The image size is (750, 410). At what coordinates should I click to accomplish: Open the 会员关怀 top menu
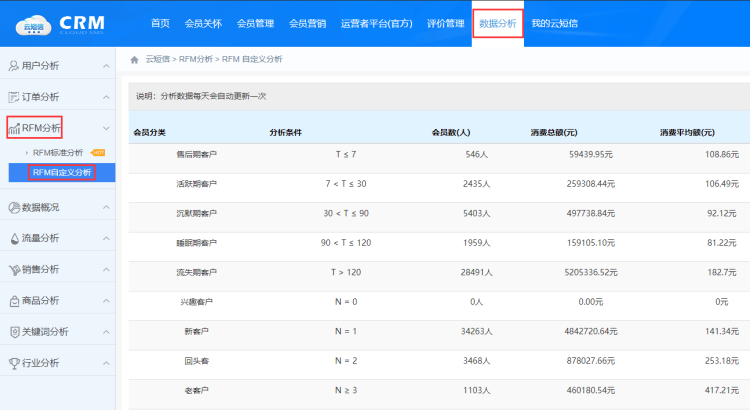203,23
